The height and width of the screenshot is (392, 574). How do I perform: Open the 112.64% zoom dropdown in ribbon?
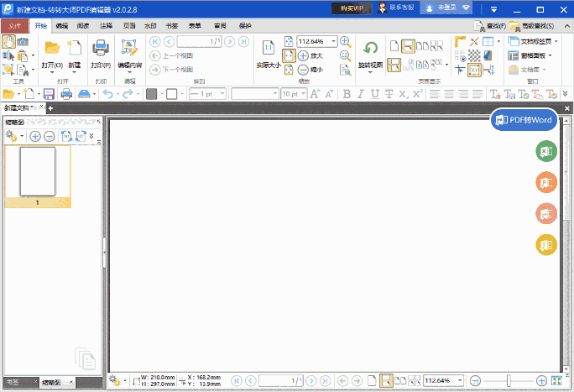(334, 41)
